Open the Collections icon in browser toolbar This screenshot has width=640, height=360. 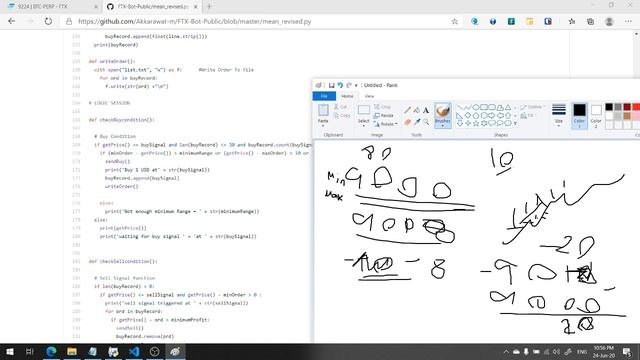[x=590, y=22]
